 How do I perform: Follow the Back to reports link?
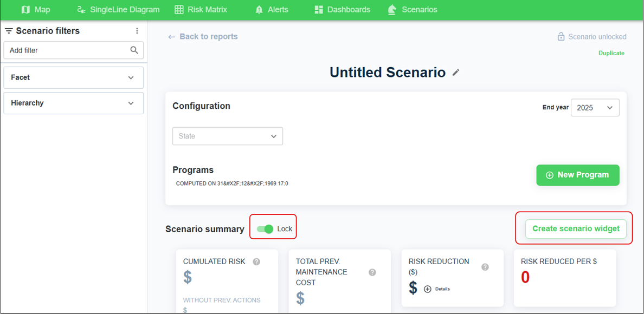click(203, 37)
